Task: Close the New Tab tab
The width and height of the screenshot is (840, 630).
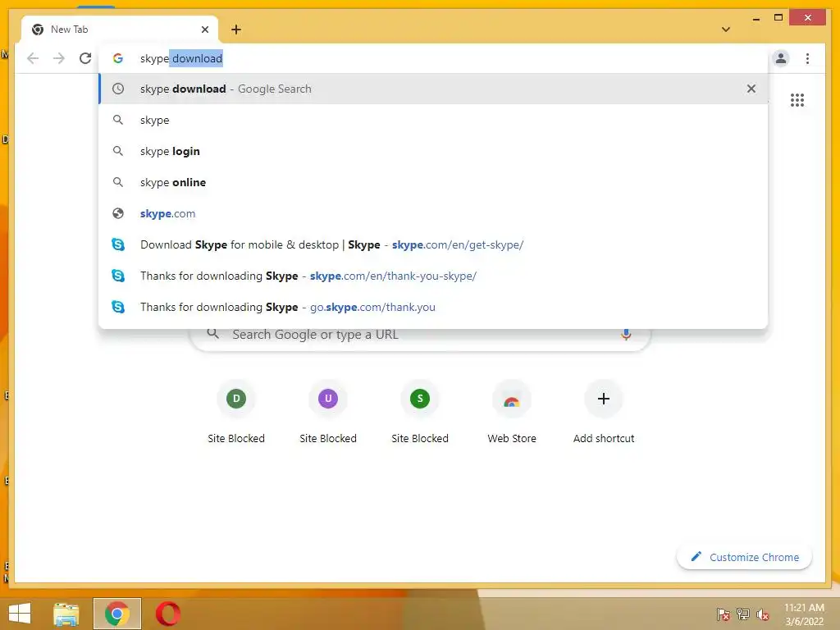Action: (x=204, y=30)
